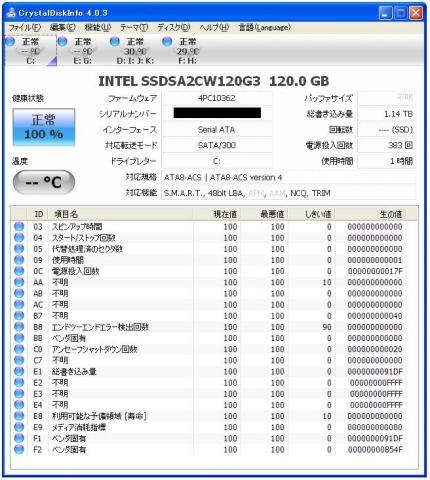Click the CrystalDiskInfo title bar icon
This screenshot has height=480, width=430.
click(11, 13)
